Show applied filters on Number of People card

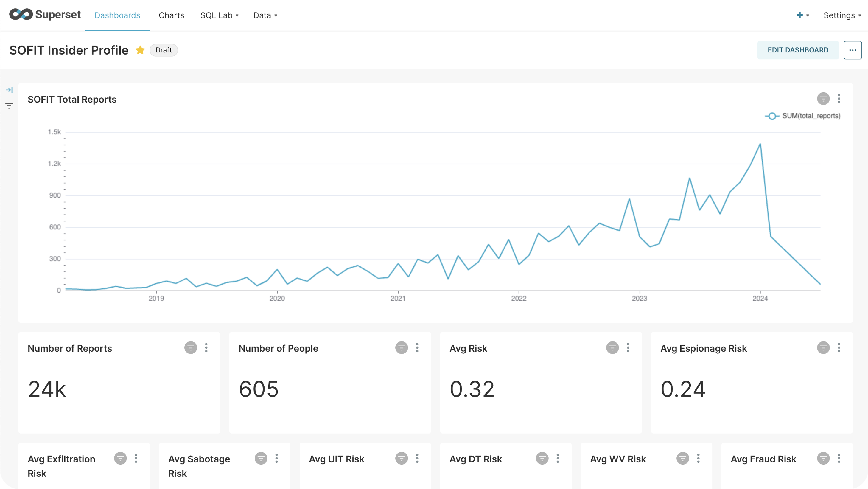point(402,347)
